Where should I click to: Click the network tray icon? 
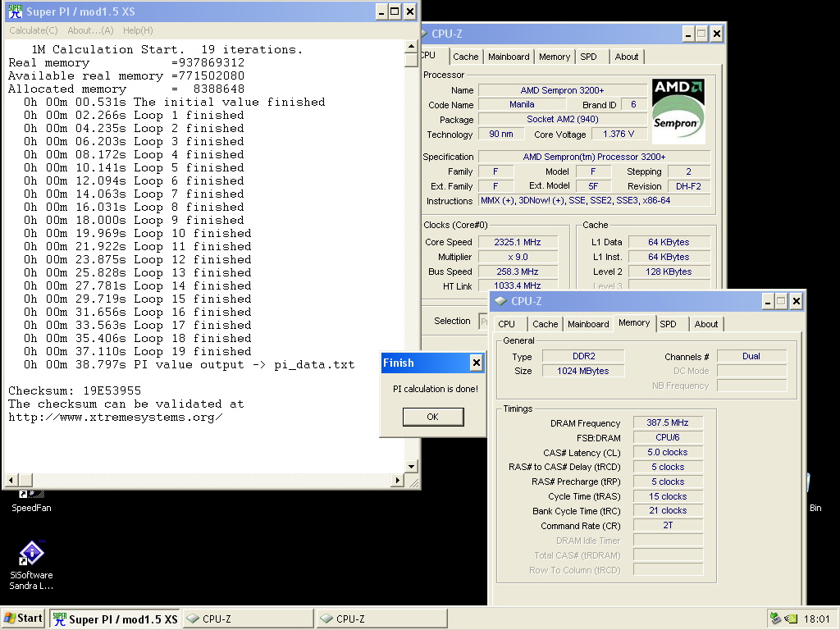(x=774, y=619)
